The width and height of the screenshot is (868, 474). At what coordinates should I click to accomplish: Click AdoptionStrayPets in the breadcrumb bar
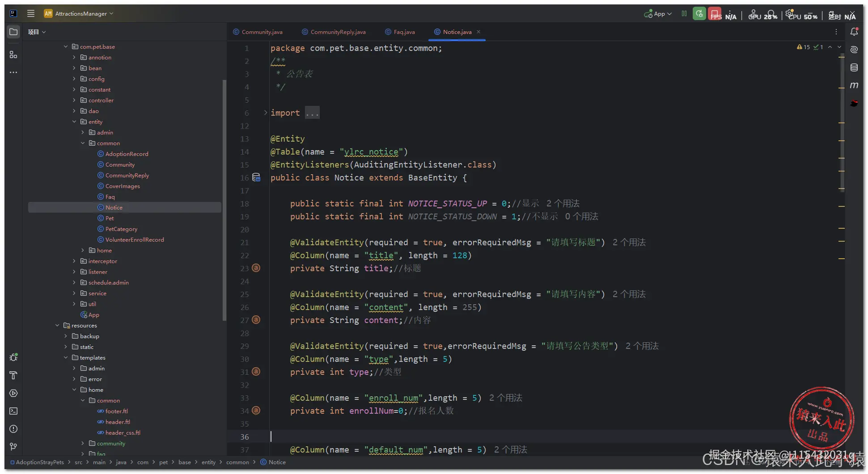(40, 462)
